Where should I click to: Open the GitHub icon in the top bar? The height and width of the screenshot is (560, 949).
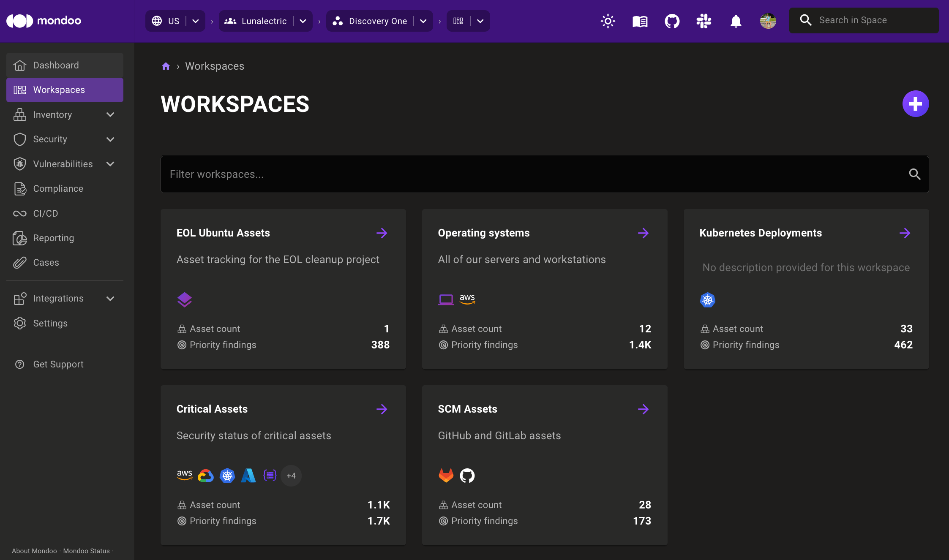672,21
